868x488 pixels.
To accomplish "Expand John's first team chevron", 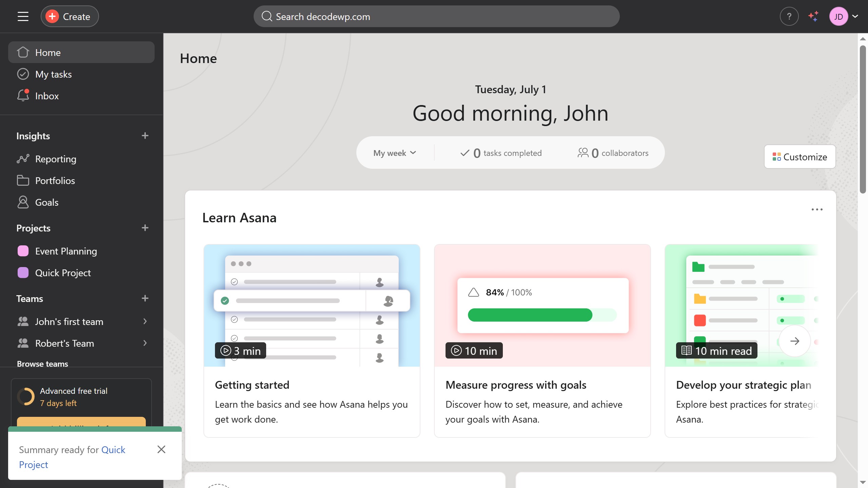I will (x=145, y=321).
